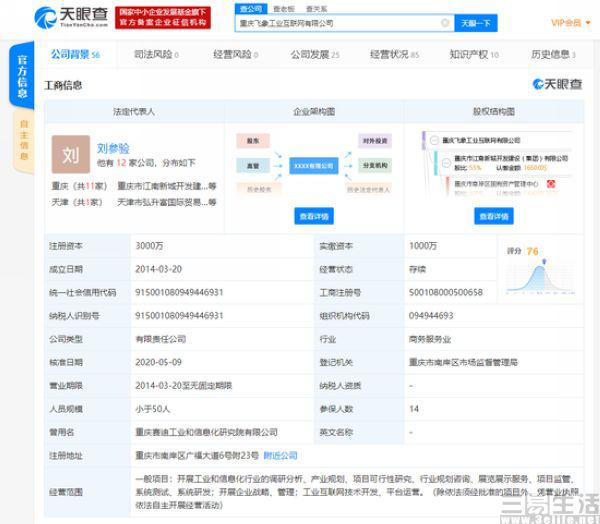Open the 天津市弘升富国际贸易... company link
The width and height of the screenshot is (600, 524).
pos(167,202)
